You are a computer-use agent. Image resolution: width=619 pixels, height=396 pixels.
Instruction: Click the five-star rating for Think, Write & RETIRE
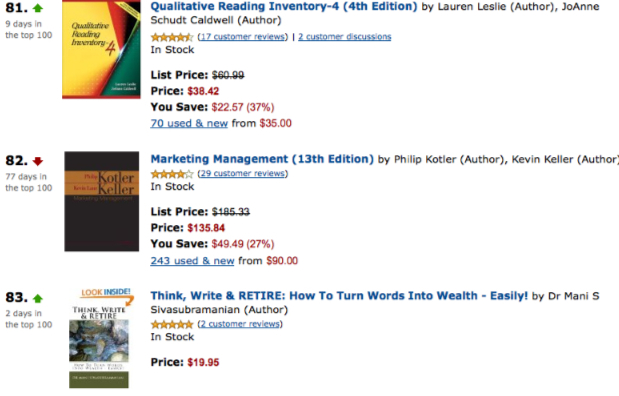[x=172, y=325]
